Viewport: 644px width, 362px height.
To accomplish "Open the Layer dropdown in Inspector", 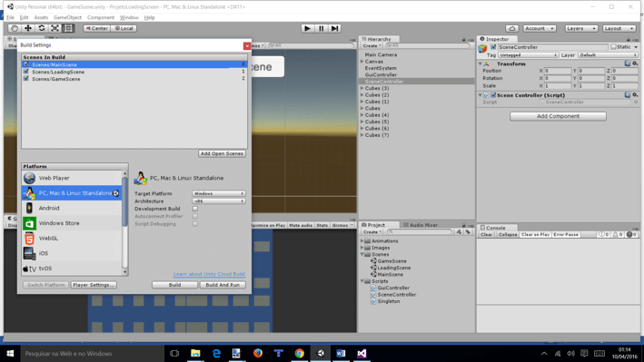I will [608, 55].
